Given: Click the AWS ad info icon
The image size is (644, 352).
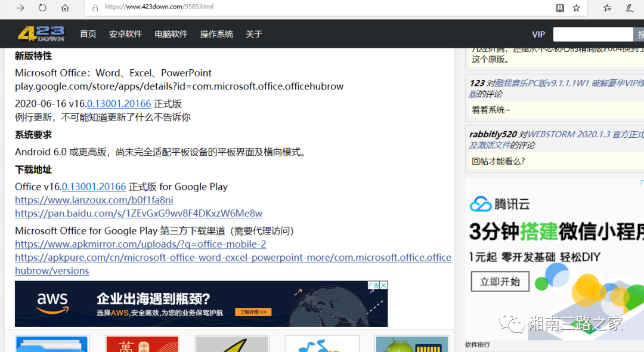Looking at the screenshot, I should [373, 285].
